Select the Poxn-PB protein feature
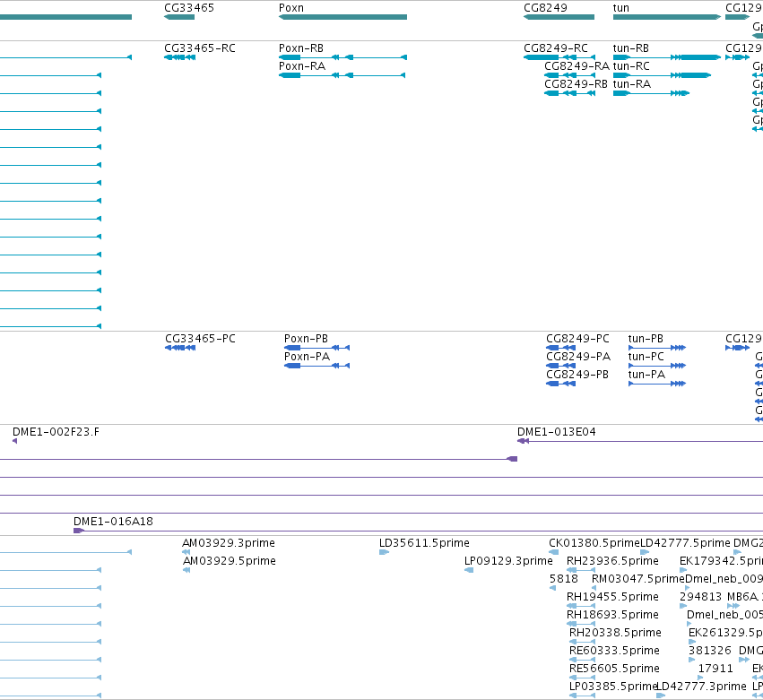The width and height of the screenshot is (763, 700). (316, 348)
